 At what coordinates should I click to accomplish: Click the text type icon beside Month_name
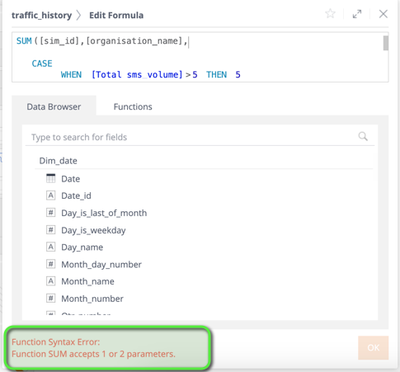click(51, 281)
